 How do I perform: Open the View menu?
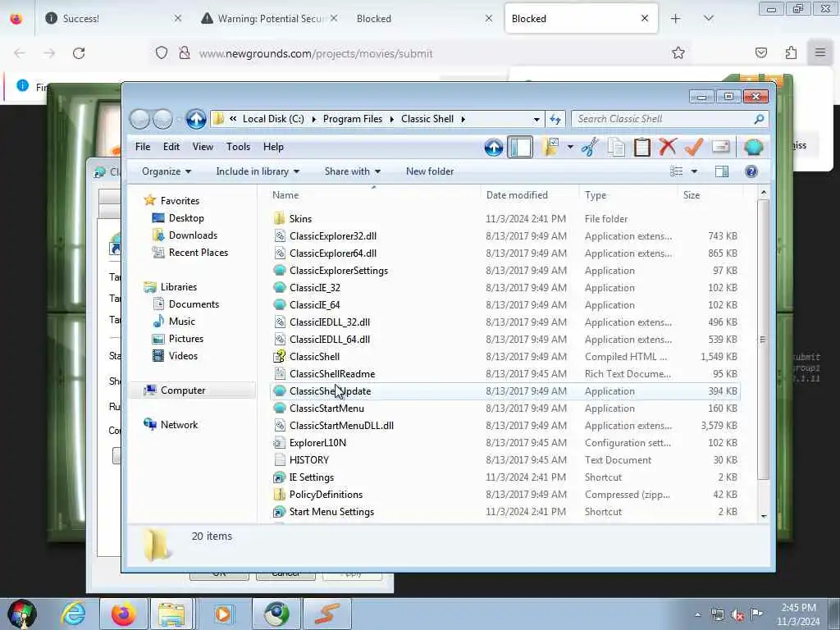(203, 147)
